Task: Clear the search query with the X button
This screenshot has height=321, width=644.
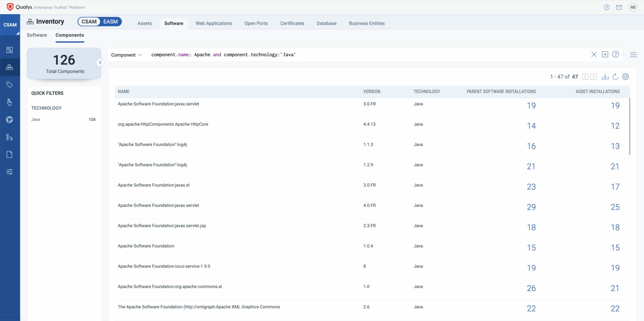Action: coord(594,54)
